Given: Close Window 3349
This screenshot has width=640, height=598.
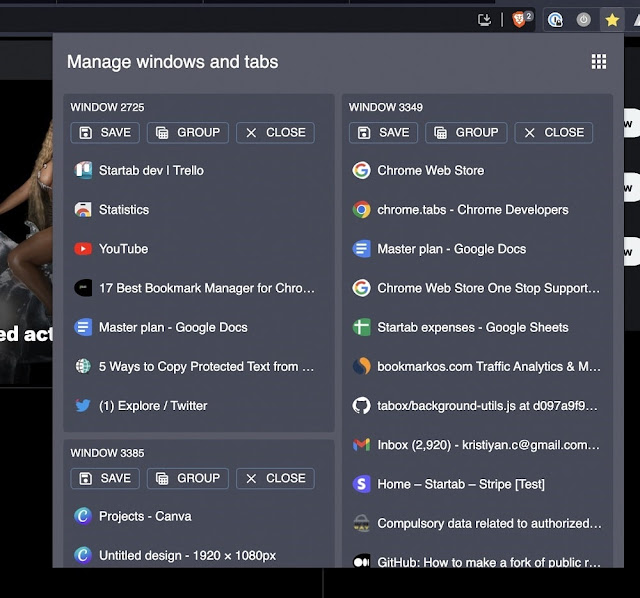Looking at the screenshot, I should pyautogui.click(x=553, y=133).
